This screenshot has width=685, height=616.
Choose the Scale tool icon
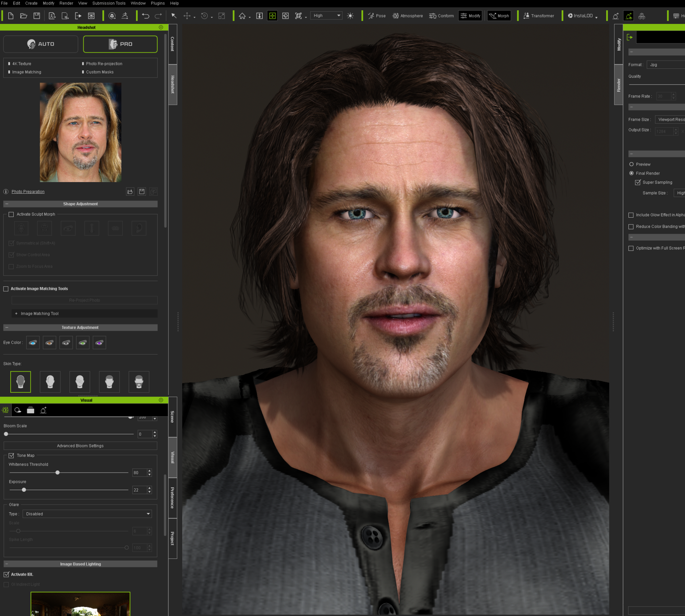tap(222, 16)
